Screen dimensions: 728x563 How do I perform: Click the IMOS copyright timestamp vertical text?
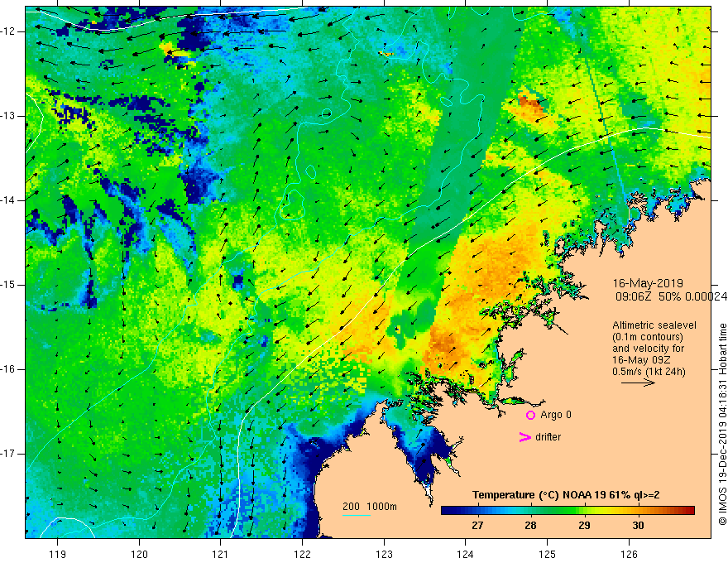722,425
